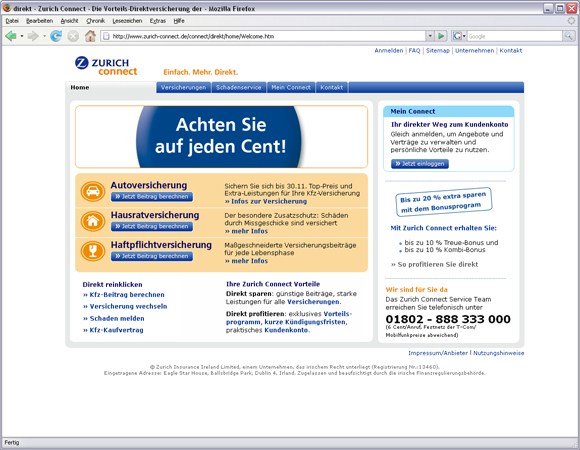The height and width of the screenshot is (450, 580).
Task: Open the Schaden melden link
Action: click(114, 318)
